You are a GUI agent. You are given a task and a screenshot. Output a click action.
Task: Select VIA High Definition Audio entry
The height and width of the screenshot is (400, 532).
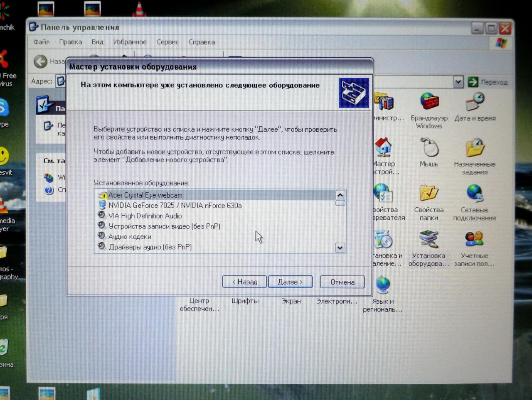(x=145, y=216)
